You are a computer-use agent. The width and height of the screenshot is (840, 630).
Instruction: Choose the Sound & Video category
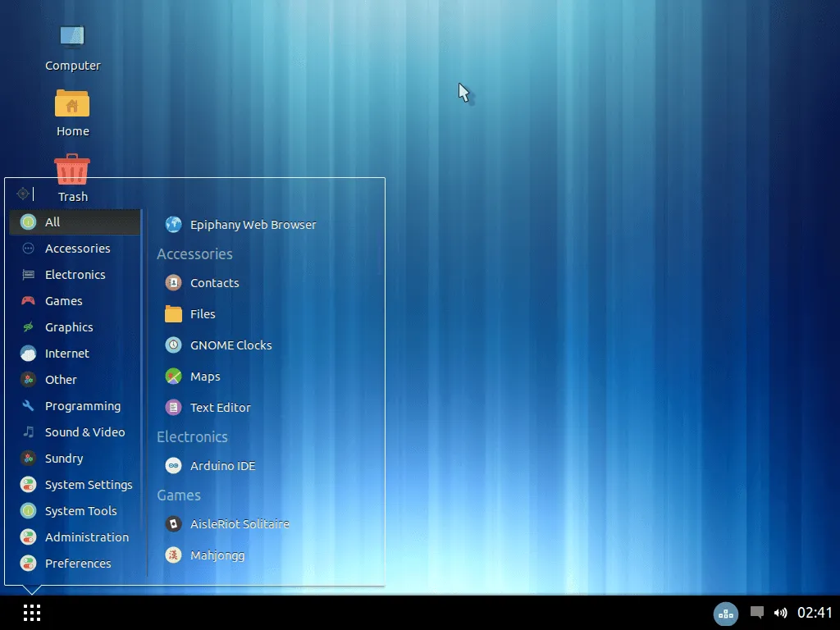click(84, 432)
